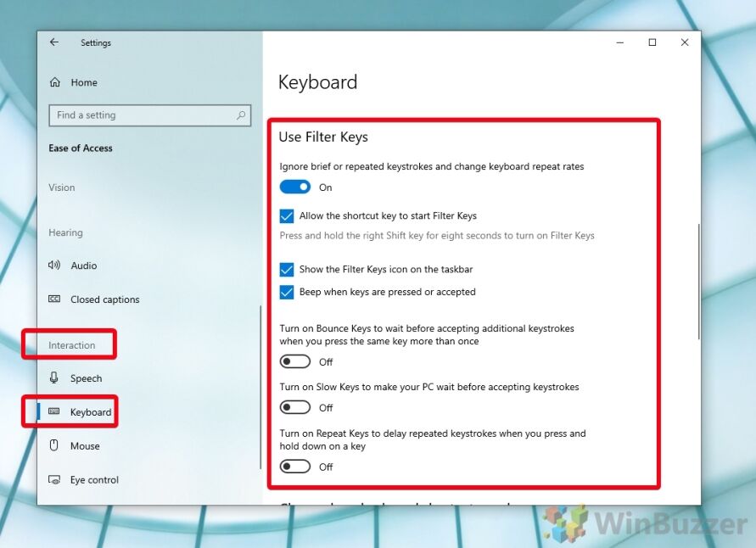Click the Mouse icon in sidebar
Viewport: 756px width, 548px height.
click(x=54, y=445)
